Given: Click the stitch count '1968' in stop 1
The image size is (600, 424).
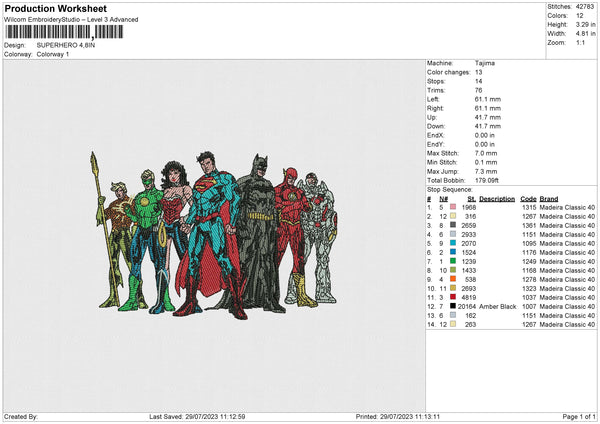Looking at the screenshot, I should tap(469, 207).
